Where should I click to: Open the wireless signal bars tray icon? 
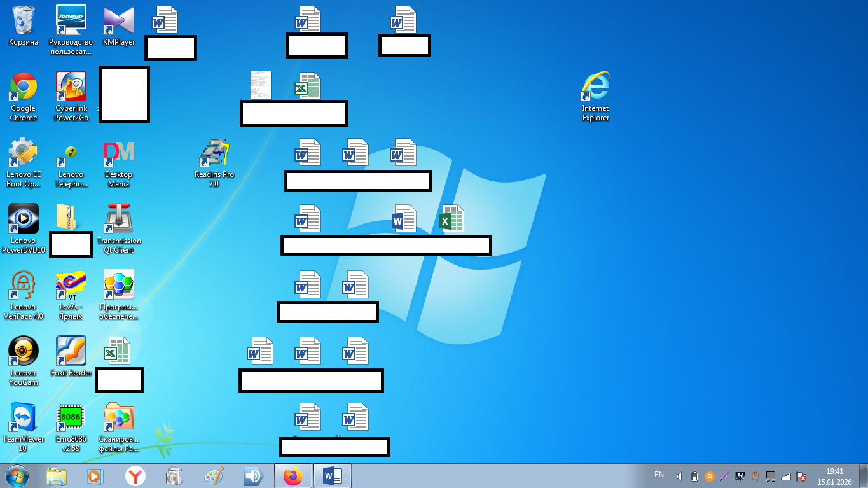pos(787,476)
